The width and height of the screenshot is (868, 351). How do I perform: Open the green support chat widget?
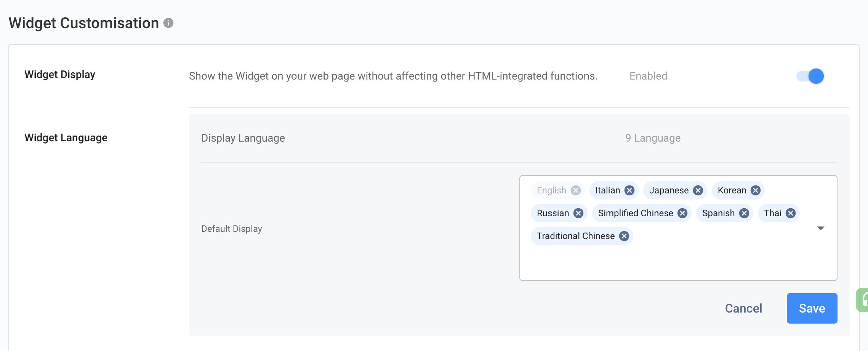click(863, 300)
